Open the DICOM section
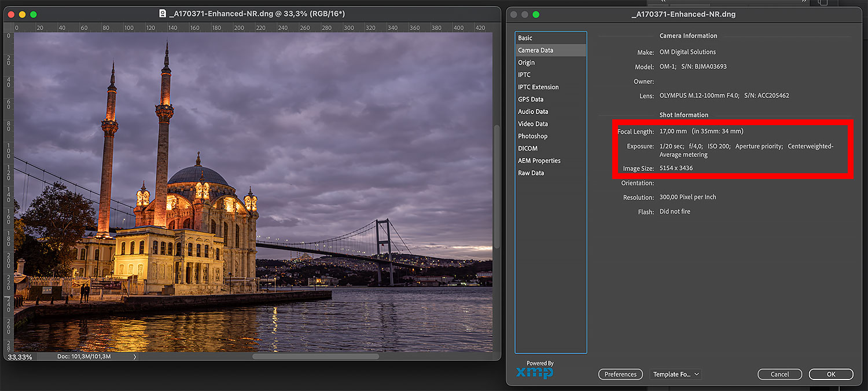This screenshot has height=391, width=868. click(x=528, y=148)
